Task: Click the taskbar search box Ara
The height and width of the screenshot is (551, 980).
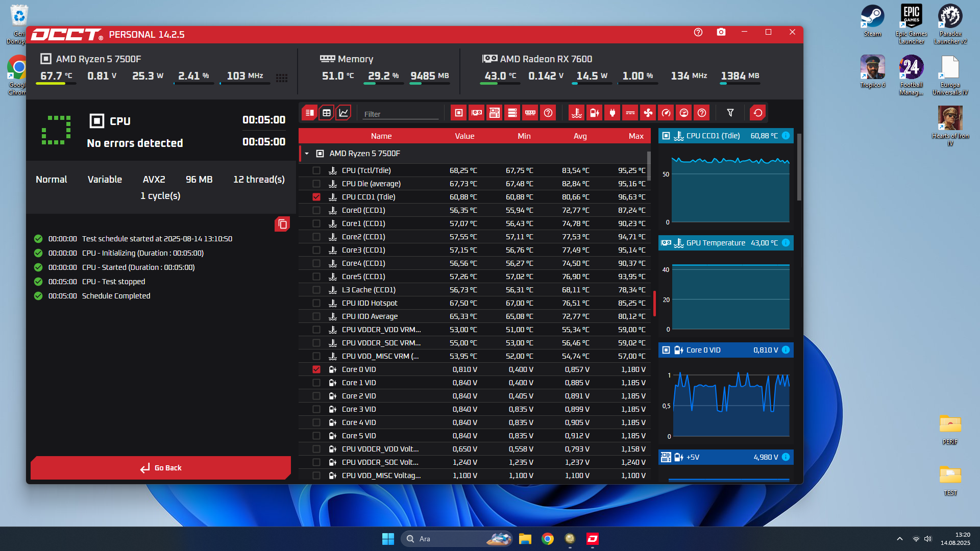Action: pos(457,539)
